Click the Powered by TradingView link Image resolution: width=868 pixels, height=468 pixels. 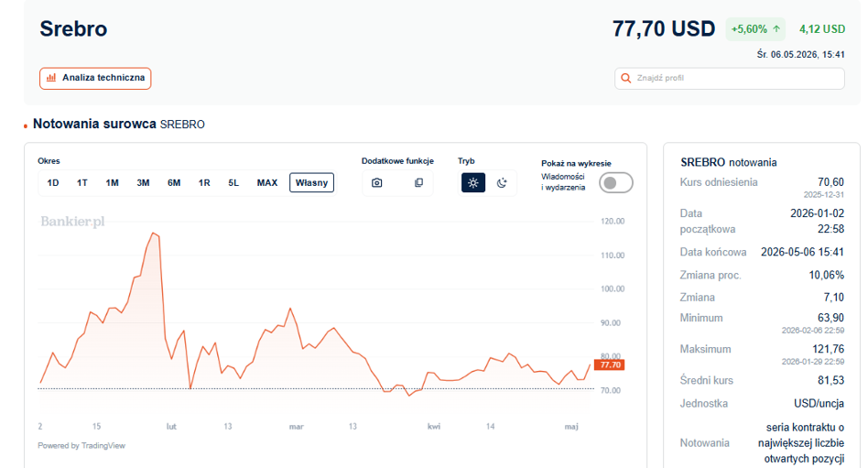click(x=81, y=445)
